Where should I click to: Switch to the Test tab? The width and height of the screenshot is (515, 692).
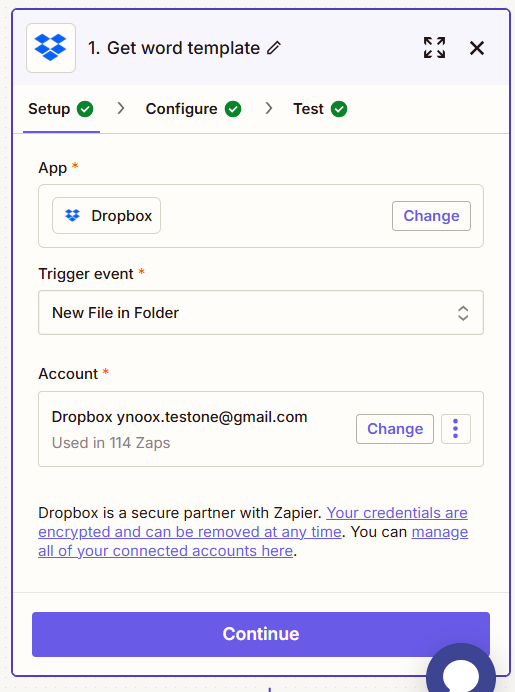click(320, 109)
